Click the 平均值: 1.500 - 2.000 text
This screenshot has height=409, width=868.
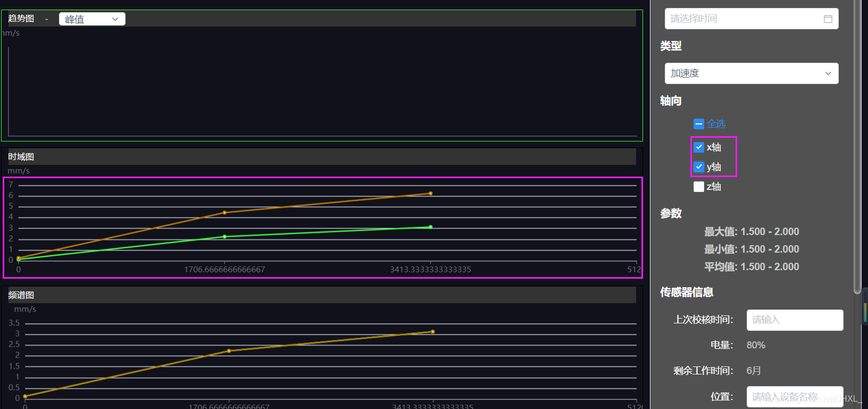[752, 267]
